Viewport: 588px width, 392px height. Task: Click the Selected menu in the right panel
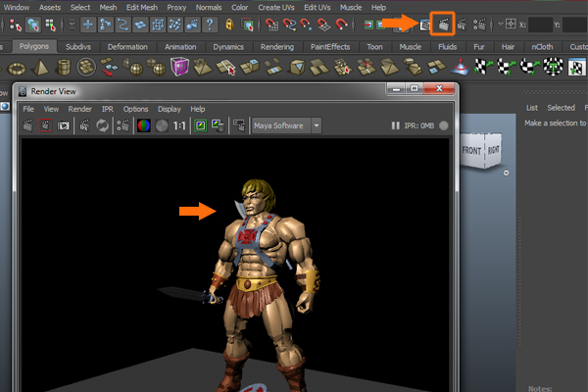(x=561, y=108)
